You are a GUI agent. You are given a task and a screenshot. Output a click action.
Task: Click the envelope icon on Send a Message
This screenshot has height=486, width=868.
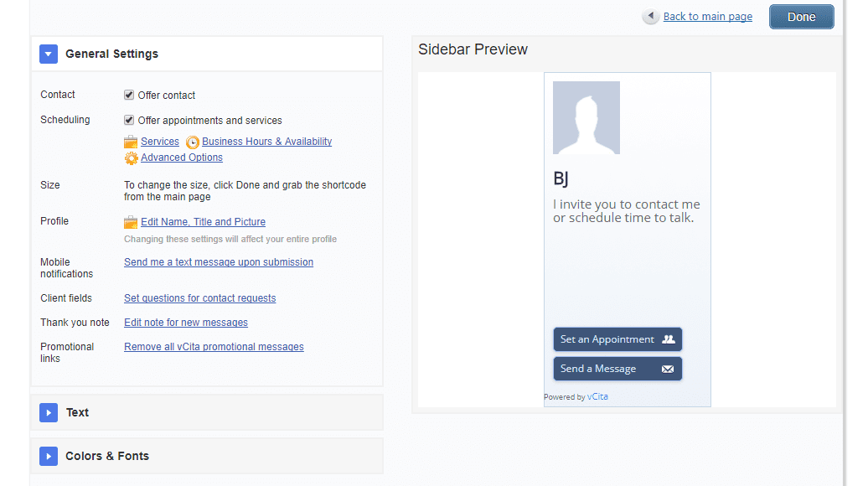click(x=668, y=369)
